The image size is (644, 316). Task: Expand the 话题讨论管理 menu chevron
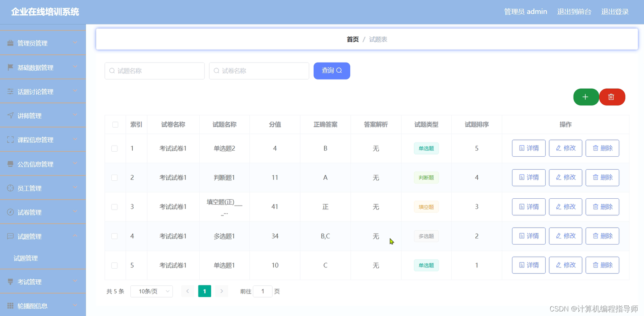point(75,91)
